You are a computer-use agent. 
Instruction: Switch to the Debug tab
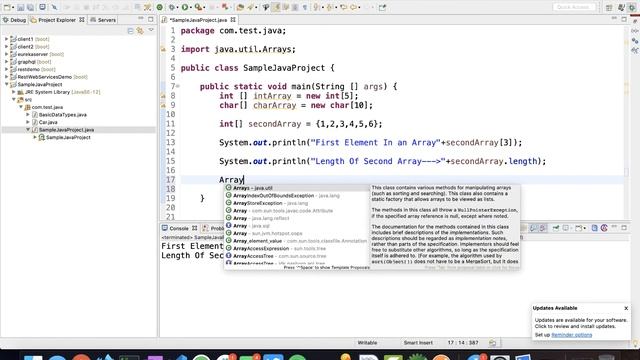pyautogui.click(x=15, y=20)
